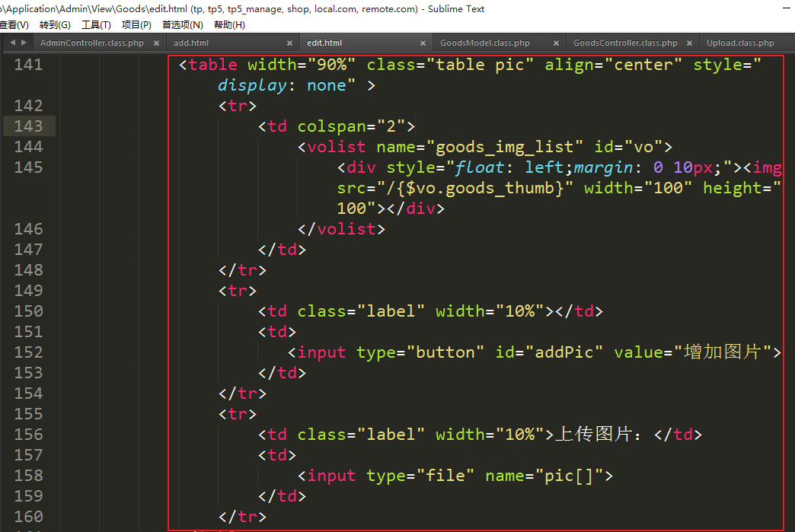
Task: Close the add.html tab
Action: click(289, 43)
